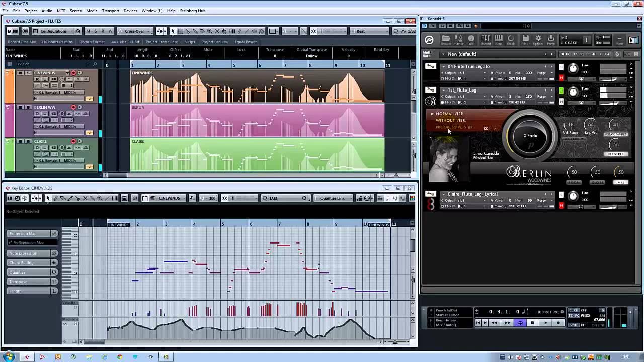This screenshot has height=362, width=644.
Task: Select arrow tool in Key Editor toolbar
Action: 48,198
